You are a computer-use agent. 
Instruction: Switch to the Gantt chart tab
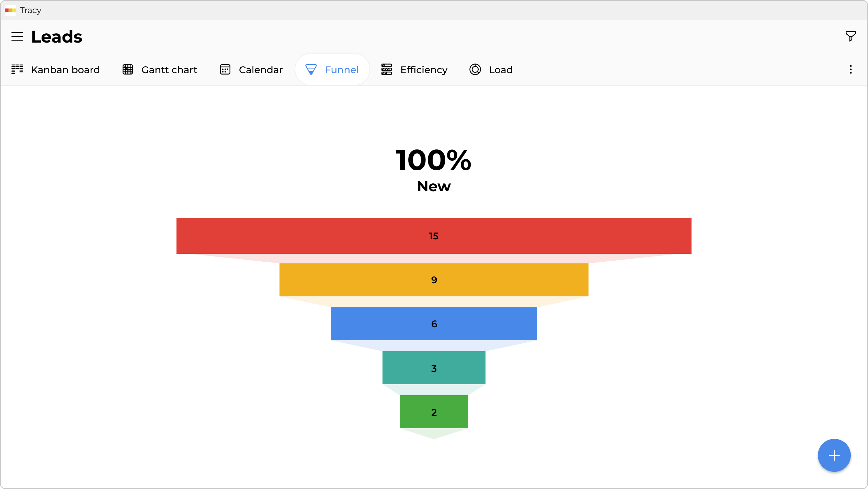pyautogui.click(x=169, y=70)
